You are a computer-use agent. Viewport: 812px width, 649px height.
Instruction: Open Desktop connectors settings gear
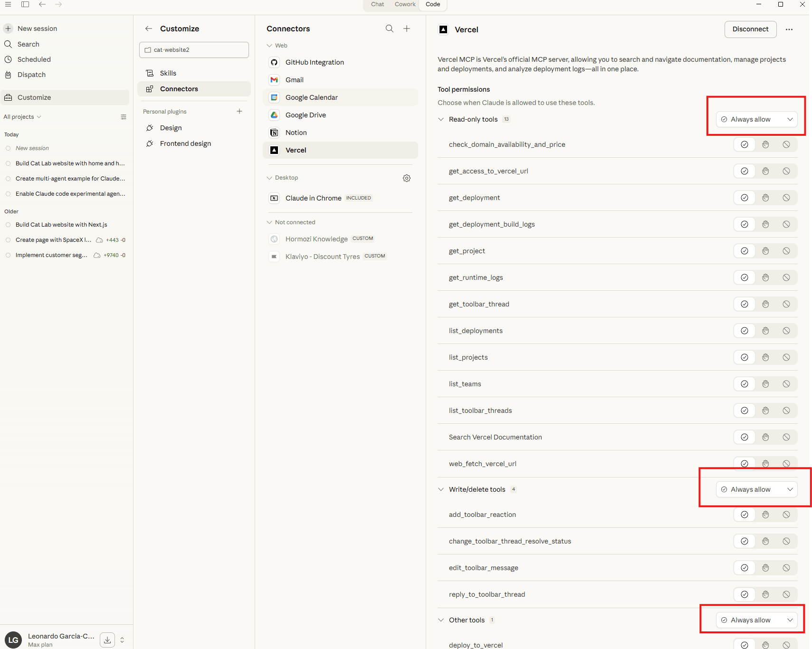coord(407,178)
